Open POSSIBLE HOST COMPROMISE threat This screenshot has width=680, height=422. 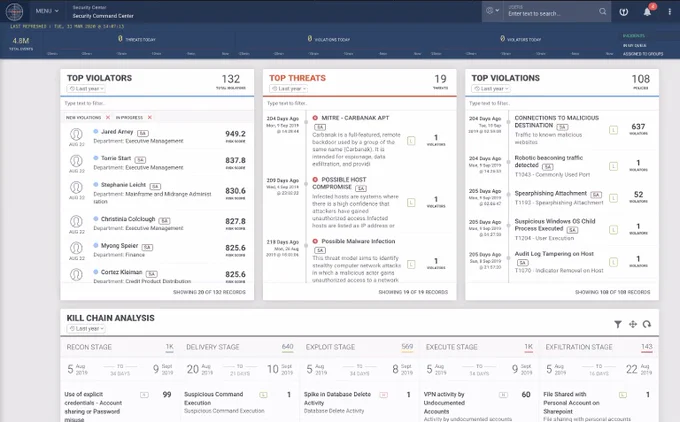pyautogui.click(x=340, y=183)
